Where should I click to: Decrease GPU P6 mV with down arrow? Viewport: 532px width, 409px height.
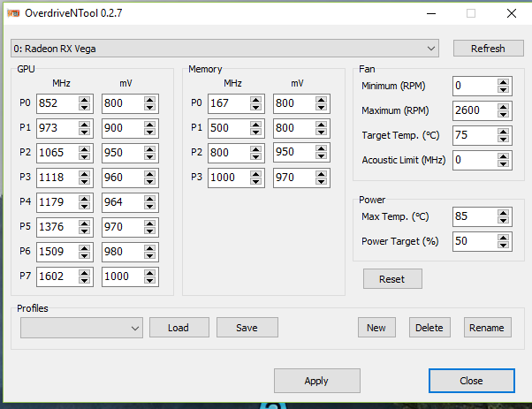(x=149, y=255)
